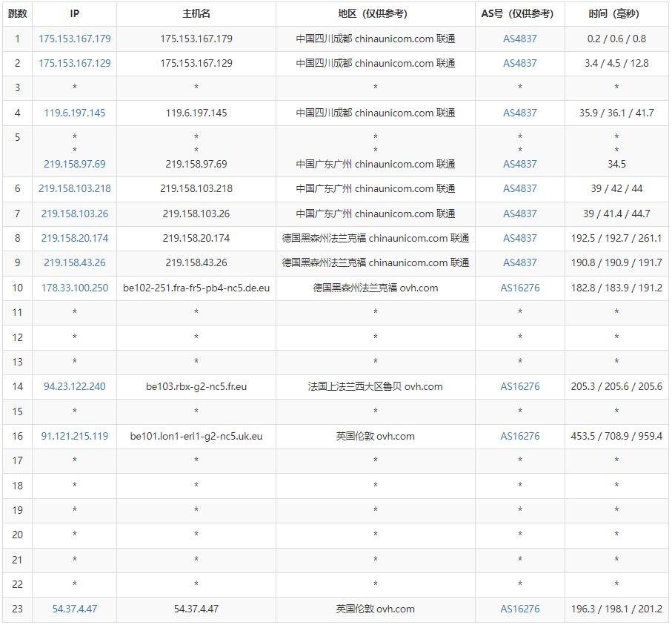The width and height of the screenshot is (672, 625).
Task: Select region cell in hop 9 row
Action: tap(376, 262)
